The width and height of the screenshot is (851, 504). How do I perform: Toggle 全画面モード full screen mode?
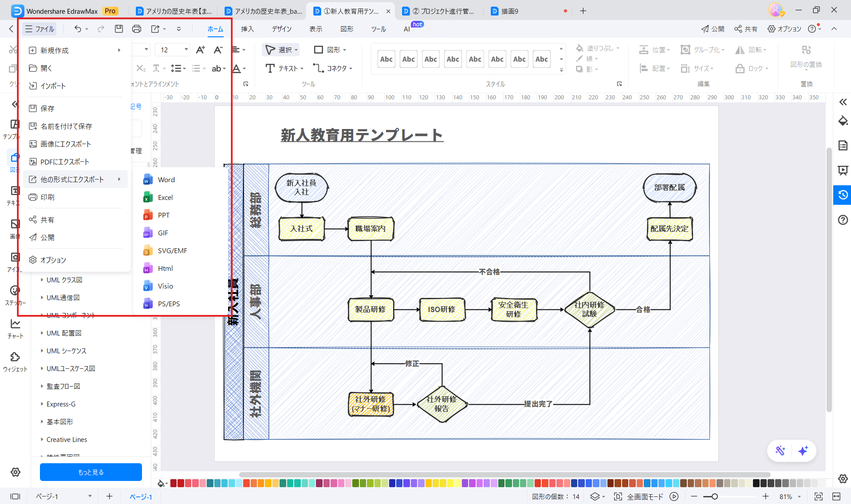[x=638, y=496]
